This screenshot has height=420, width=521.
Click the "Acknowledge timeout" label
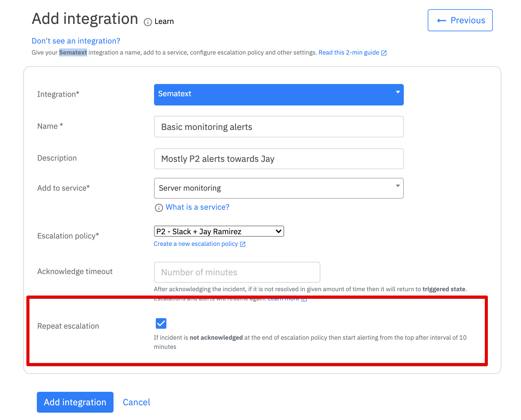75,272
